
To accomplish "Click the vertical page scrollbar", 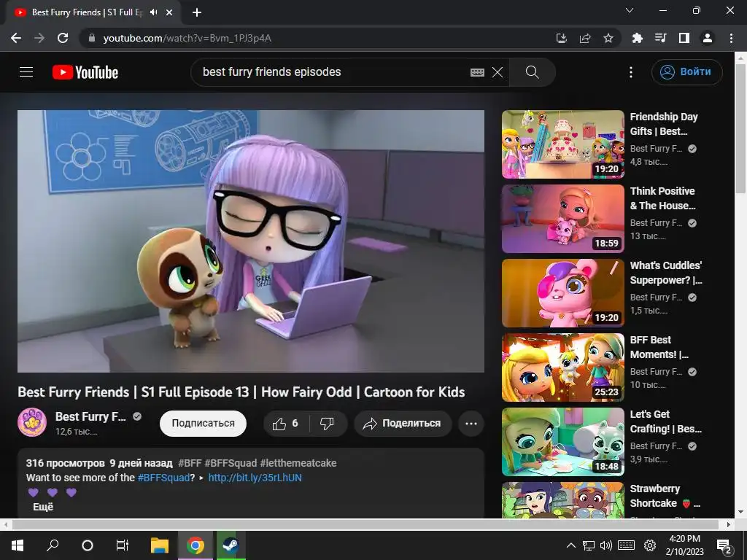I will click(740, 128).
